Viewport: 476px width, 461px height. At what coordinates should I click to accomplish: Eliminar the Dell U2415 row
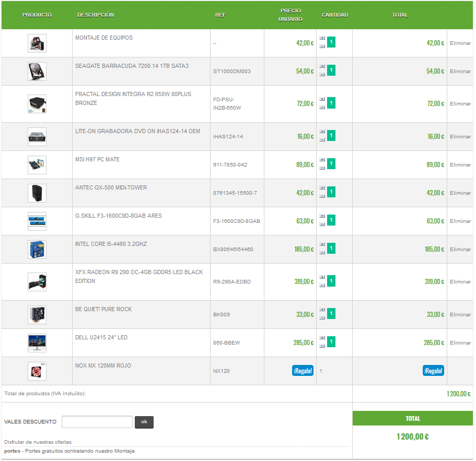click(460, 343)
